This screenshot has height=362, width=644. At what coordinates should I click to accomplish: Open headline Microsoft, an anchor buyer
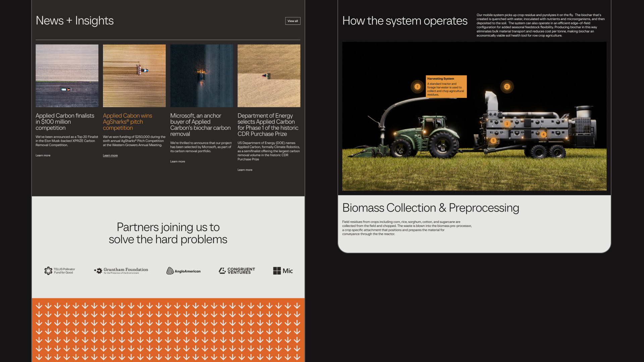click(x=200, y=125)
